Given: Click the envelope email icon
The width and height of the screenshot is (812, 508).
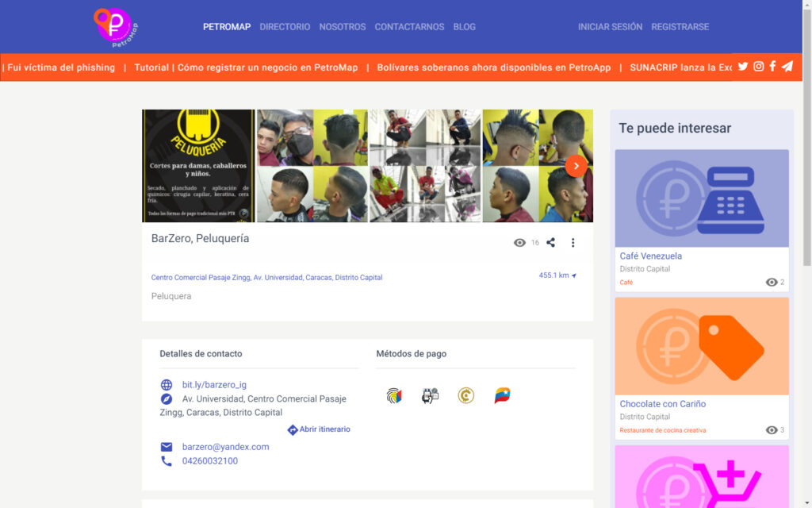Looking at the screenshot, I should point(167,446).
